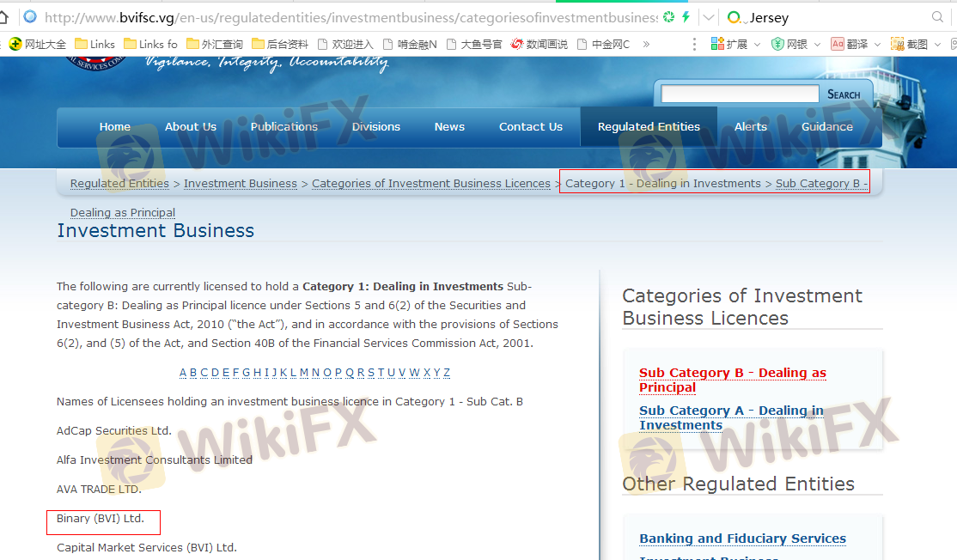Click Dealing as Principal breadcrumb link

coord(123,212)
